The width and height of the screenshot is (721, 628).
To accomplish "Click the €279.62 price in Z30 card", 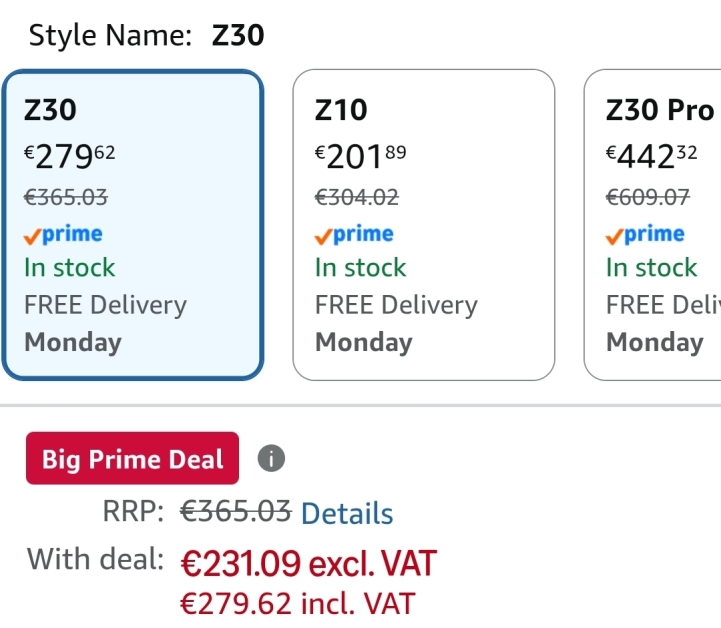I will coord(69,156).
